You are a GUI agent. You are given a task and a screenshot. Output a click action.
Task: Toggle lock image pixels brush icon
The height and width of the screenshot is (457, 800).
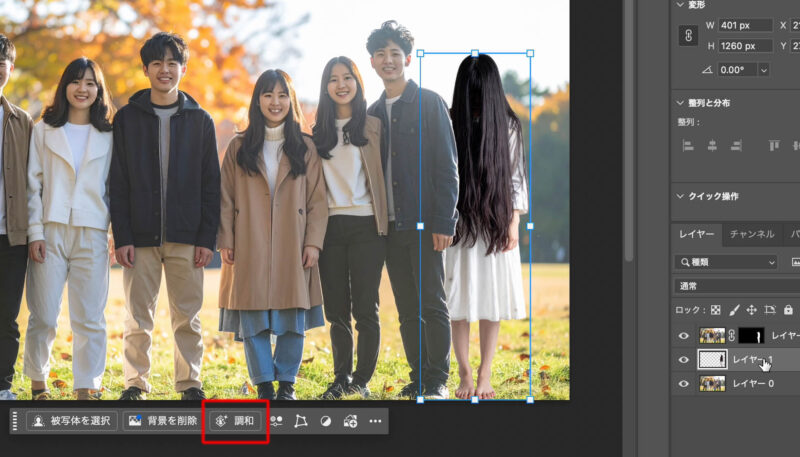pyautogui.click(x=734, y=310)
